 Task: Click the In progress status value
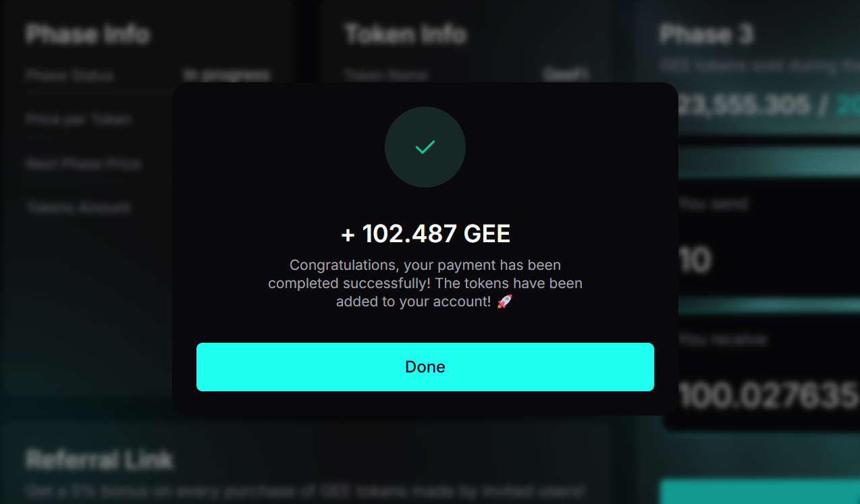(227, 75)
